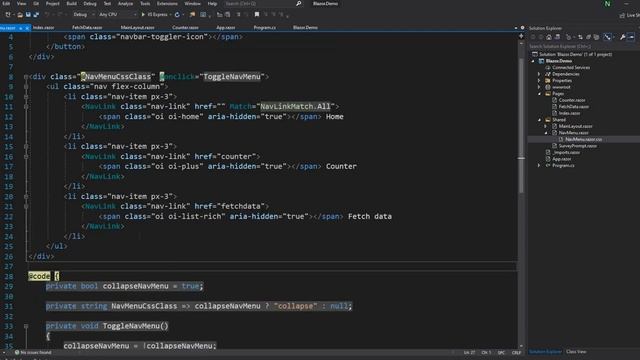Click the Undo toolbar icon
Image resolution: width=640 pixels, height=360 pixels.
click(x=47, y=15)
